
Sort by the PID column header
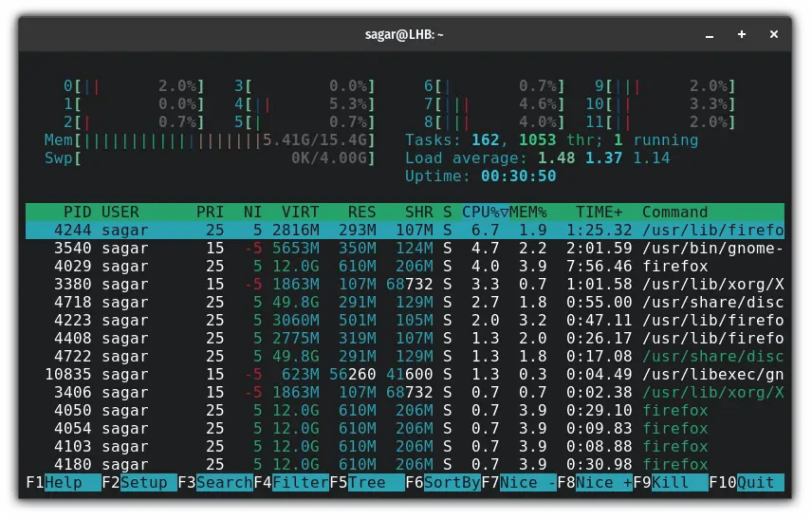click(x=77, y=212)
